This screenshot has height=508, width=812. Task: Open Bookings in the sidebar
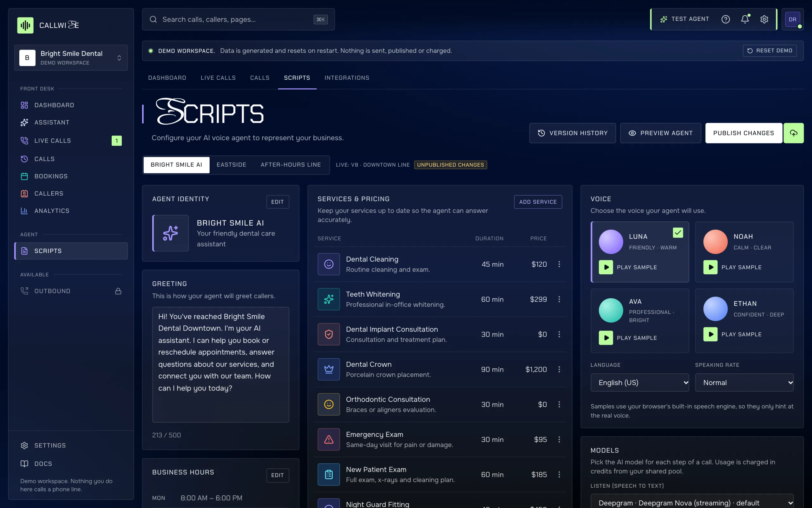pos(71,176)
